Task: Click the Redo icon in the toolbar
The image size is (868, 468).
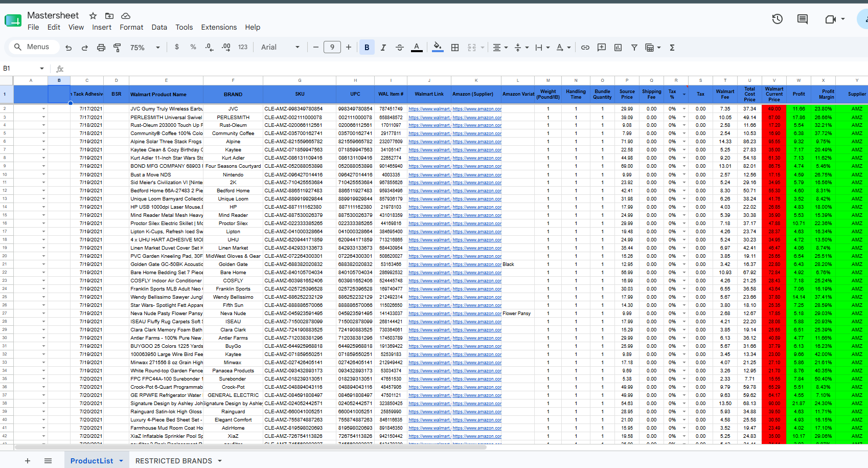Action: [x=85, y=48]
